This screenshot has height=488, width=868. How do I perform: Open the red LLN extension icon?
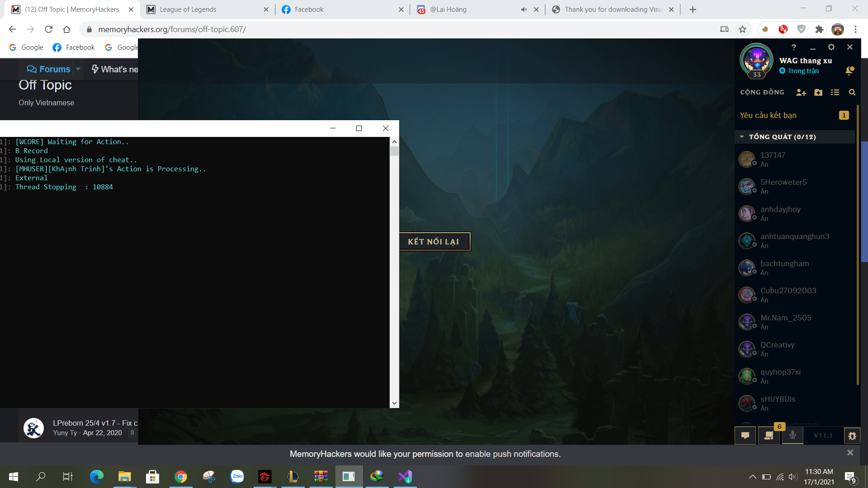click(x=783, y=29)
